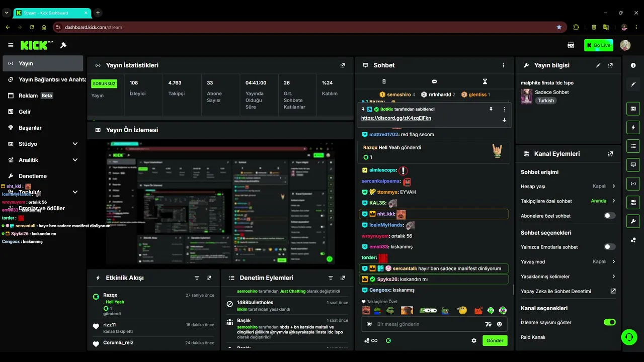
Task: Click the theater mode icon left of Go Live
Action: 571,45
